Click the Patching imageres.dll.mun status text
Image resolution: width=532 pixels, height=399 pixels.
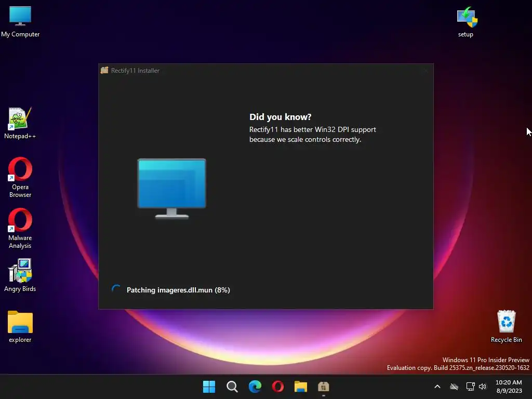tap(178, 290)
